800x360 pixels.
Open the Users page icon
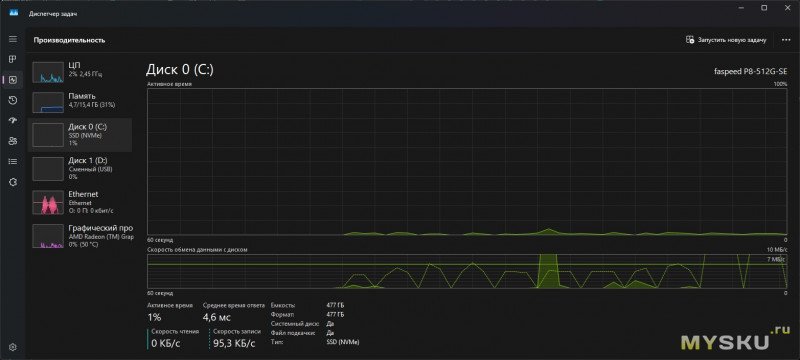click(x=13, y=141)
